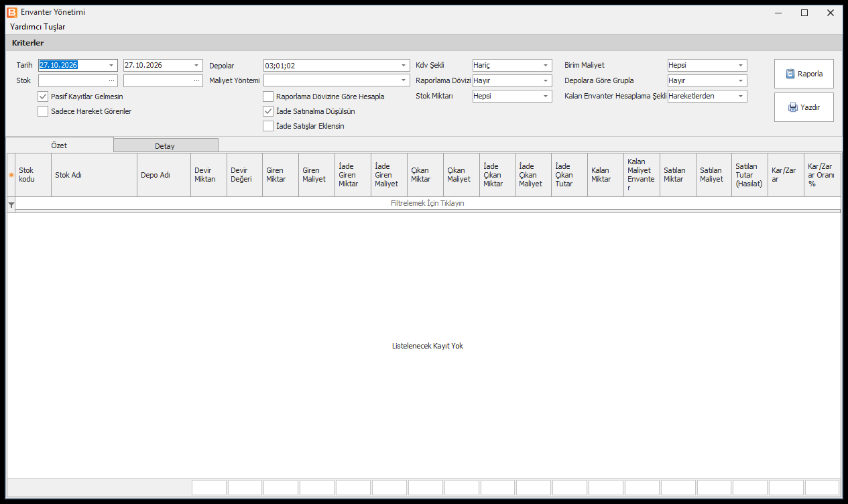This screenshot has width=848, height=504.
Task: Click the filter row 'Filtrelemek İçin Tıklayın'
Action: click(x=428, y=203)
